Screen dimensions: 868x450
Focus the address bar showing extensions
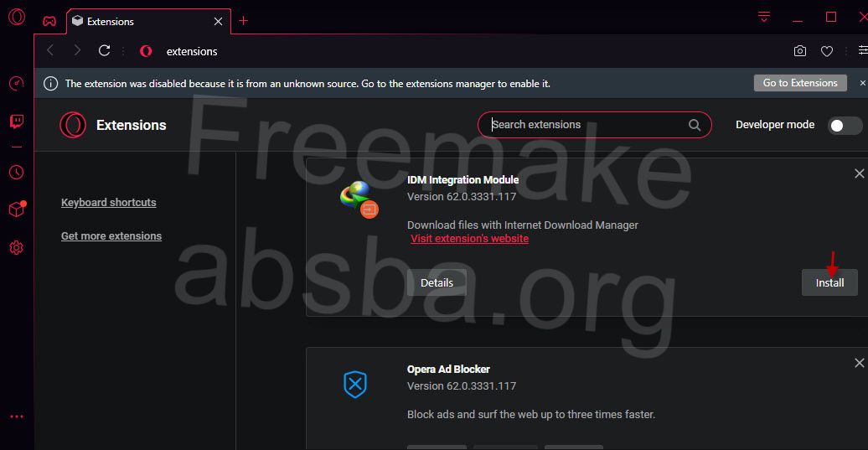coord(192,51)
